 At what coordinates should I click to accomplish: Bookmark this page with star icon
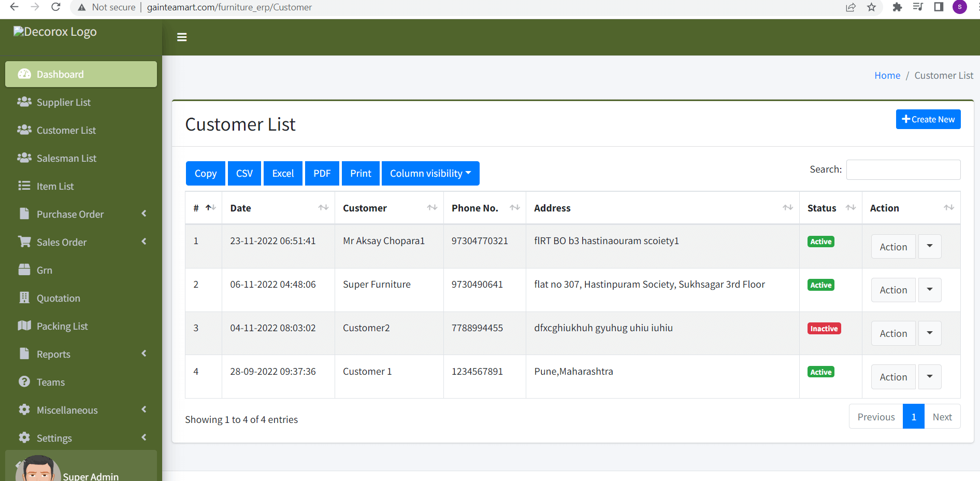871,7
